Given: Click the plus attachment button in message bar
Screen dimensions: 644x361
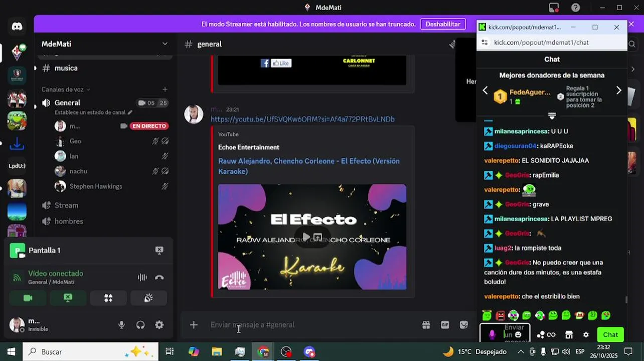Looking at the screenshot, I should (x=194, y=325).
